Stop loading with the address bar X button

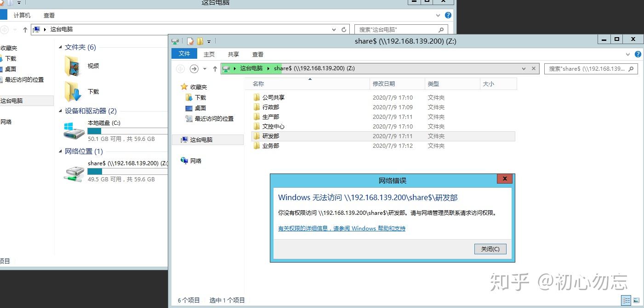[x=533, y=68]
